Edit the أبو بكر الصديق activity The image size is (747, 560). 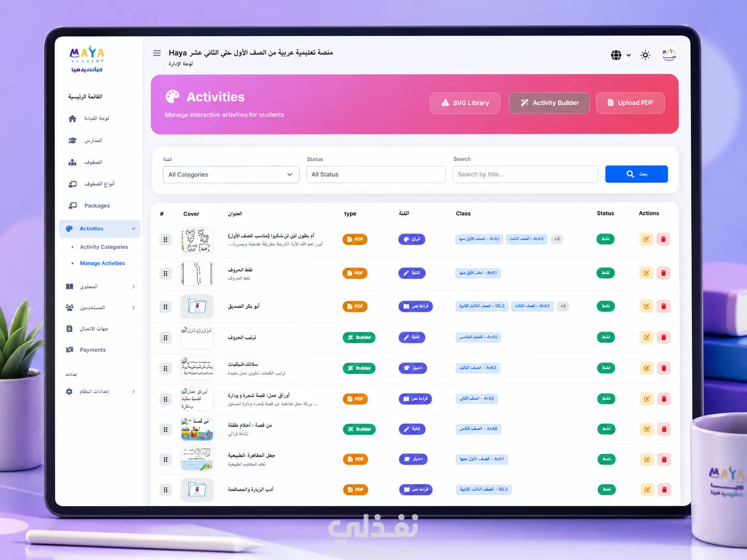point(646,306)
